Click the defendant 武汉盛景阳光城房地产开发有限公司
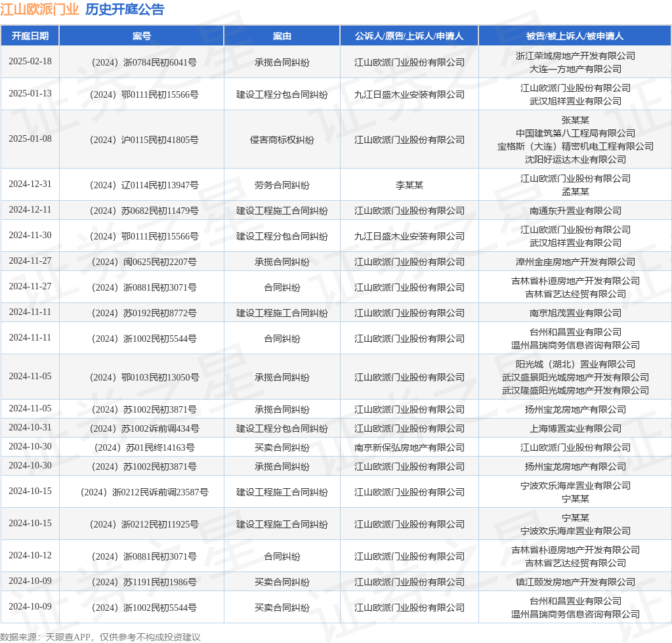This screenshot has height=643, width=672. pos(575,377)
